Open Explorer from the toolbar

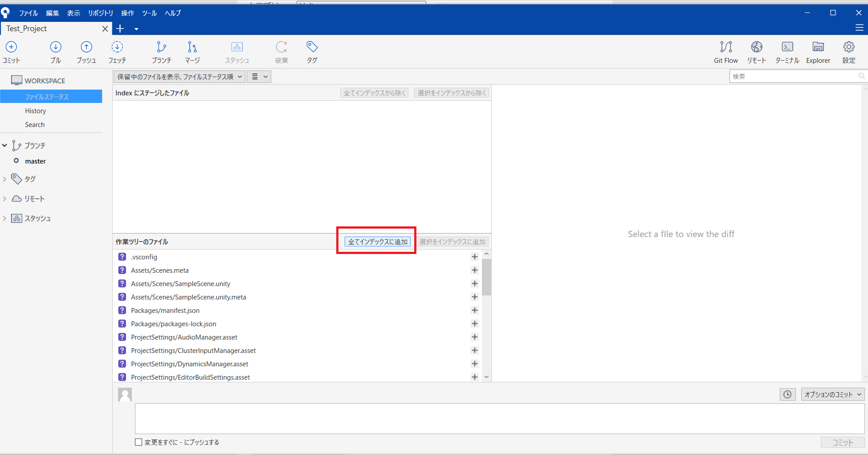coord(818,52)
